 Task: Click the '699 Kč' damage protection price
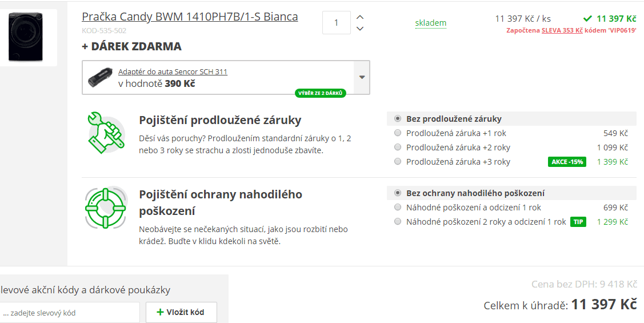(x=615, y=208)
